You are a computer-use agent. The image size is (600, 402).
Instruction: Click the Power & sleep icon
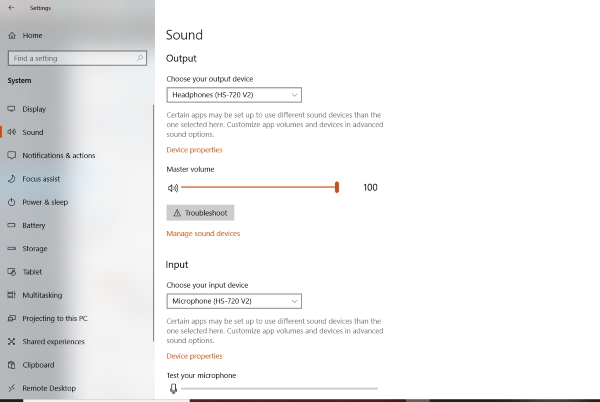(12, 202)
